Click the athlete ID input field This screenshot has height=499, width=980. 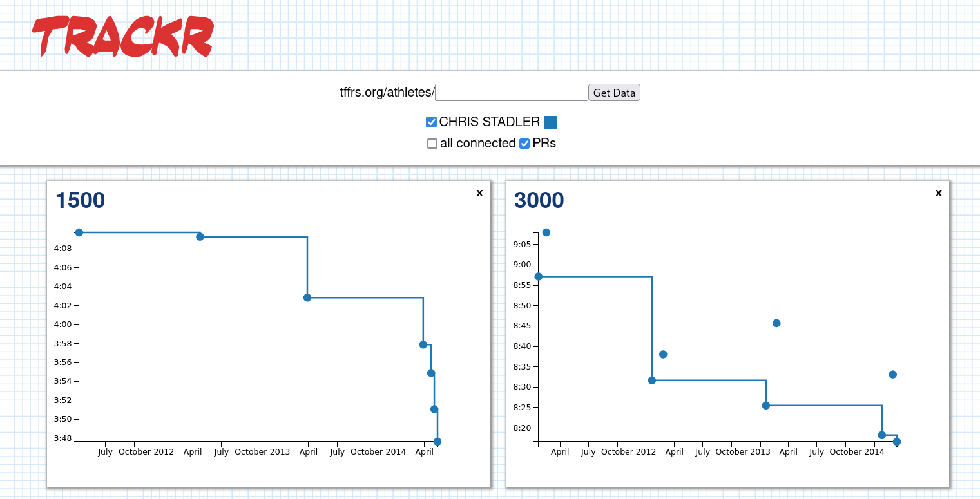[512, 92]
